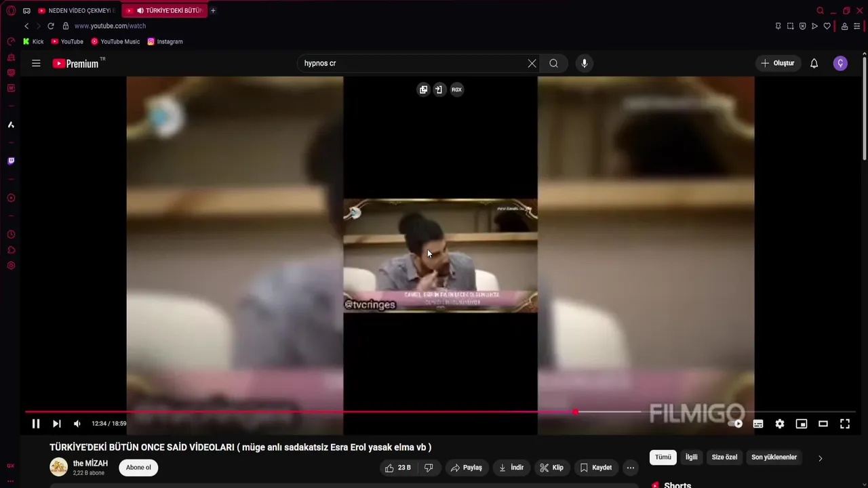The width and height of the screenshot is (868, 488).
Task: Save video using Kaydet button
Action: tap(596, 468)
